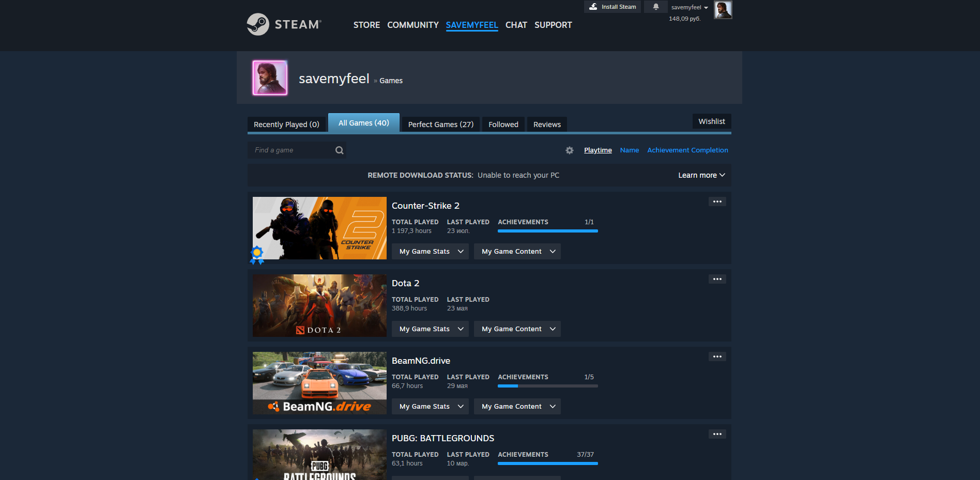Image resolution: width=980 pixels, height=480 pixels.
Task: Expand My Game Content for Dota 2
Action: point(517,329)
